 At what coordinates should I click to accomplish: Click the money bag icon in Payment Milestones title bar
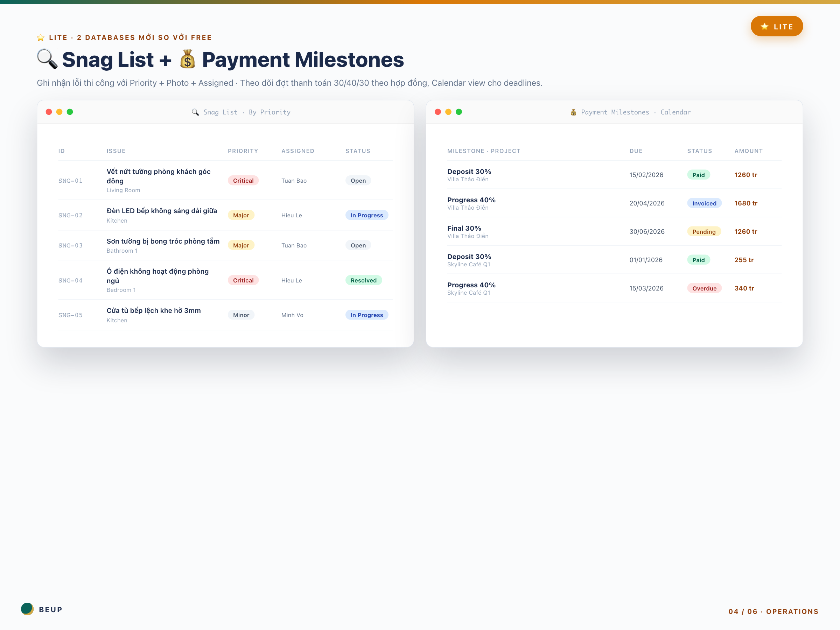click(x=573, y=112)
